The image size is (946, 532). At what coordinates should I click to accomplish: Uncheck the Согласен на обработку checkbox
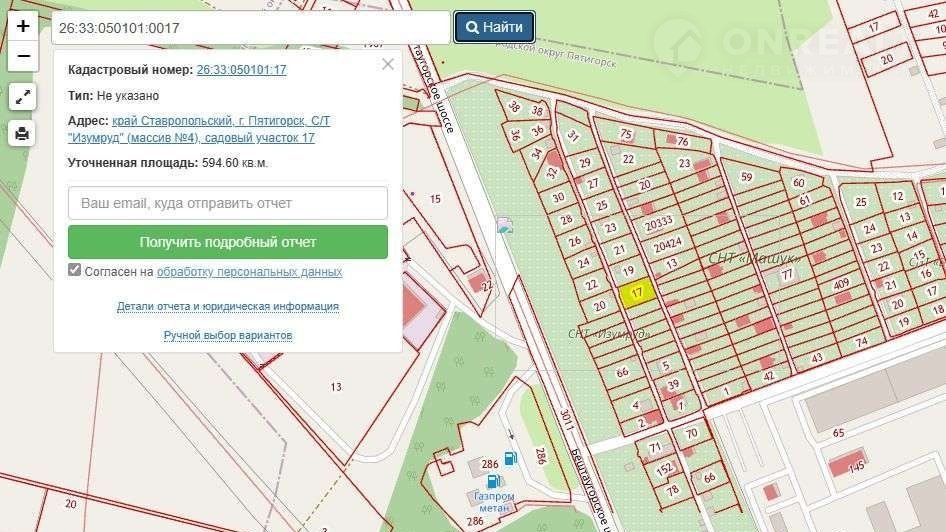click(x=75, y=271)
